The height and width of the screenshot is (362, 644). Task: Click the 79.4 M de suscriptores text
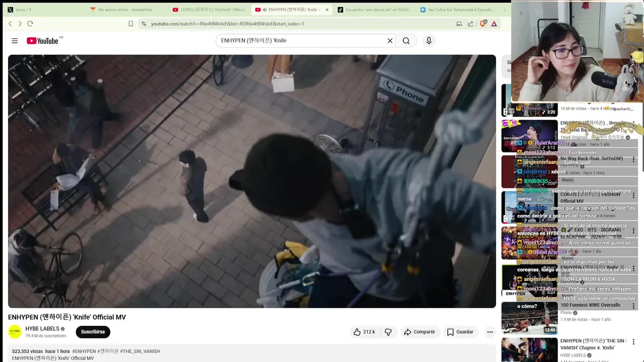[x=46, y=336]
